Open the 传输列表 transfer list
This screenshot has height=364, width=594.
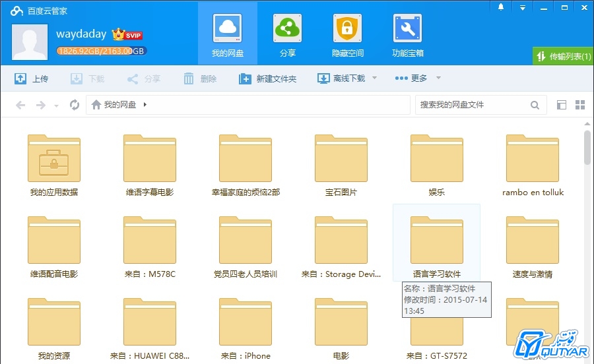(563, 56)
